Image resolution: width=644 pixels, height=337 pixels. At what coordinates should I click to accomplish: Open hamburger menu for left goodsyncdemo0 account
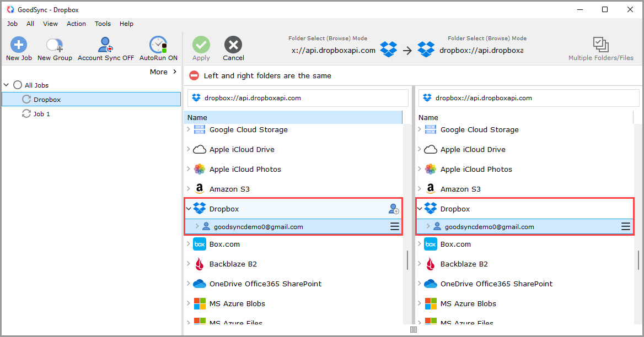[x=395, y=226]
